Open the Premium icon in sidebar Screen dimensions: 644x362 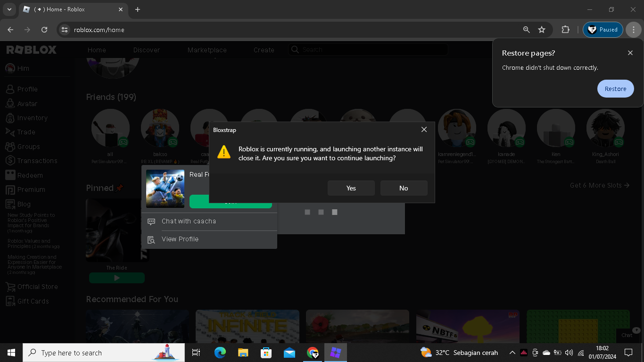pos(10,189)
